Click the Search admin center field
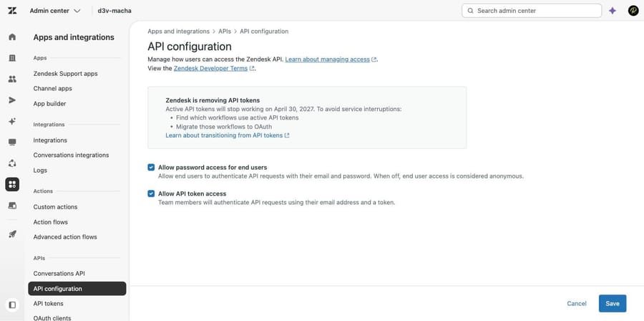The height and width of the screenshot is (321, 644). pyautogui.click(x=532, y=11)
